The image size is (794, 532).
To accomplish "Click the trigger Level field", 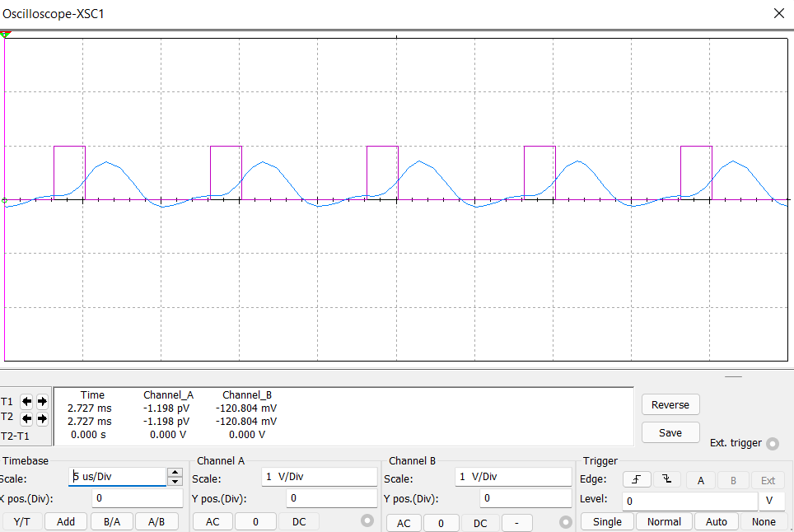I will click(689, 502).
